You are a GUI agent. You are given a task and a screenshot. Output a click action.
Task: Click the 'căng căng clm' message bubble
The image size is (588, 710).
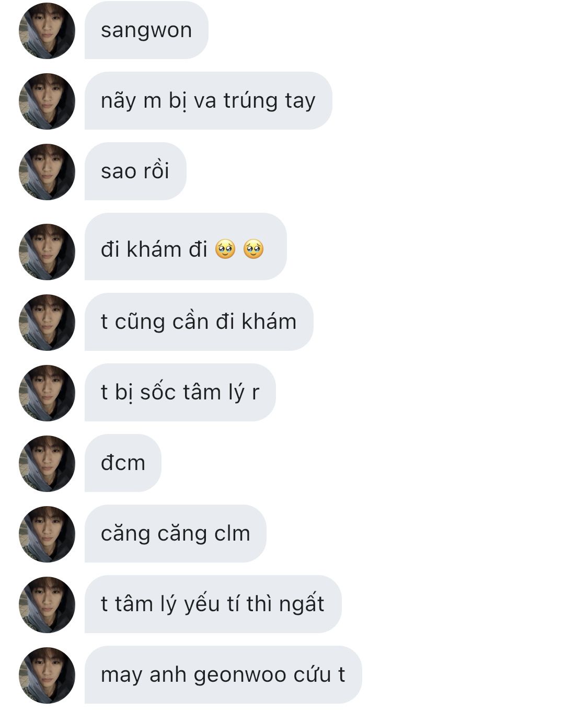[x=175, y=534]
